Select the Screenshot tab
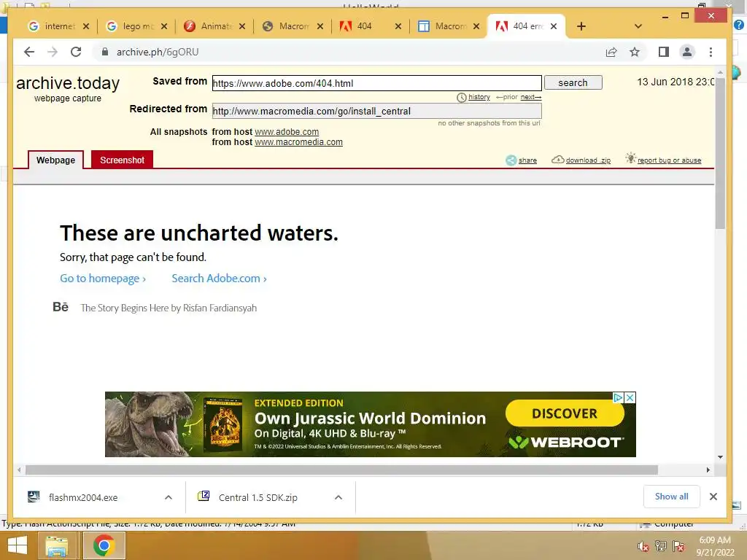The image size is (747, 560). click(x=122, y=160)
